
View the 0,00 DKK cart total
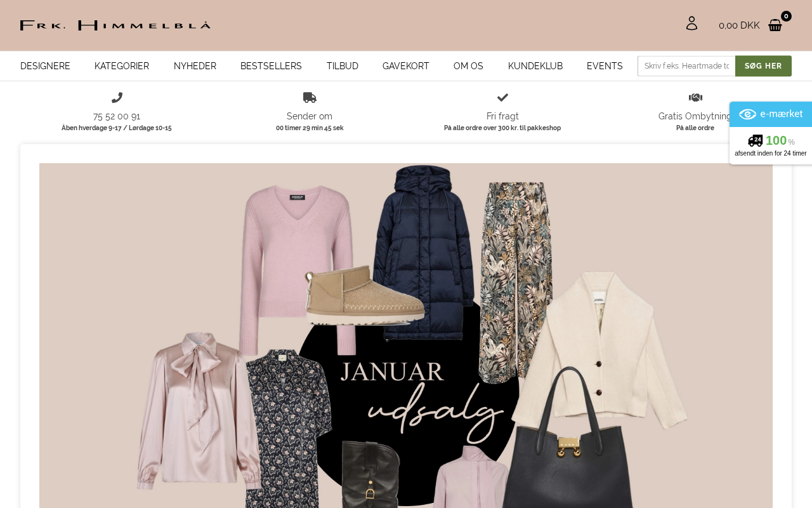pyautogui.click(x=739, y=25)
